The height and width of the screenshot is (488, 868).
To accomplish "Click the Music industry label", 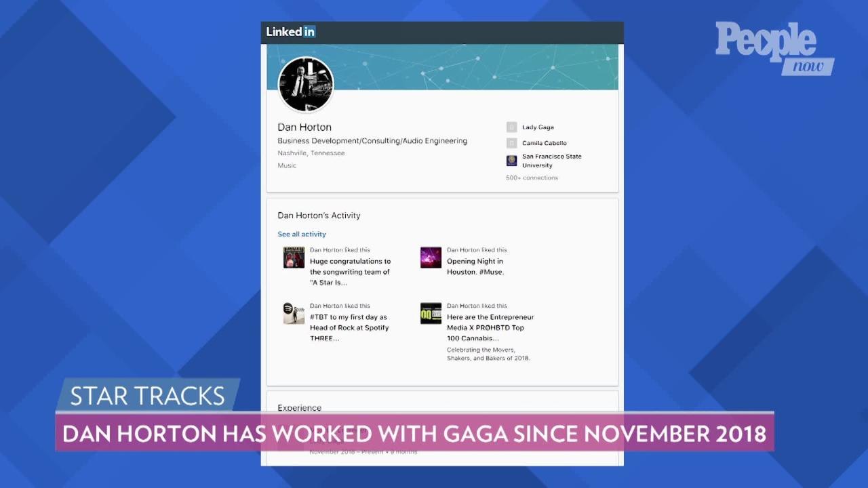I will [x=287, y=165].
